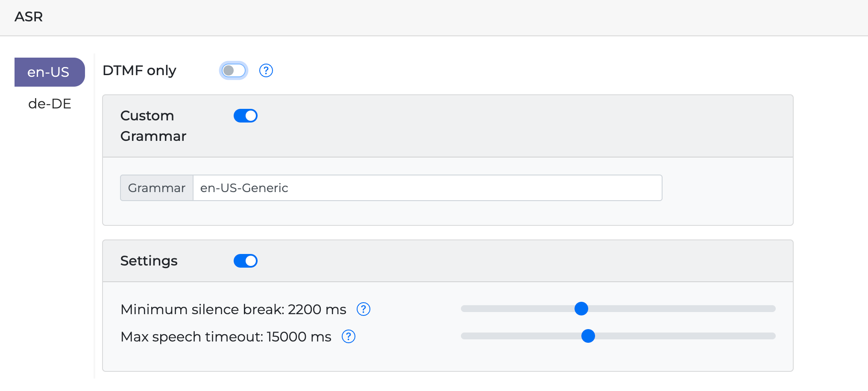
Task: Show help for Max speech timeout
Action: [349, 337]
